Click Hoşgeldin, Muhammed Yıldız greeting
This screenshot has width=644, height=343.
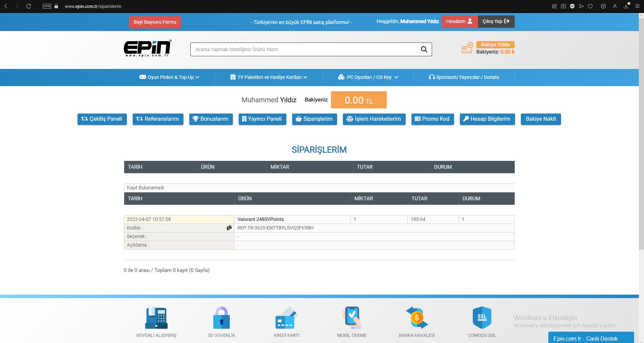point(408,21)
